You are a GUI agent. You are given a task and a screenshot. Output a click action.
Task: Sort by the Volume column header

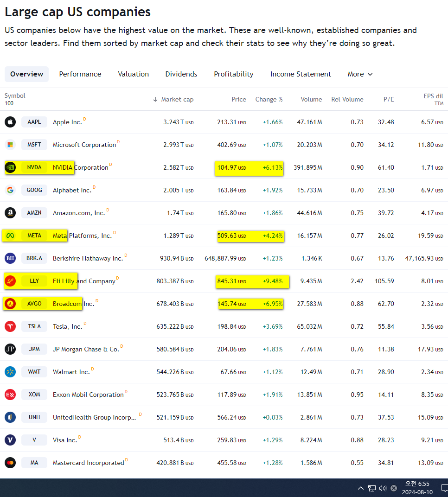311,100
